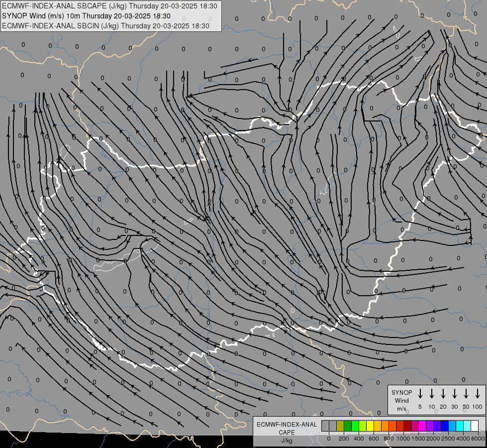Select the purple swatch right of the 2000 tick

pos(430,426)
